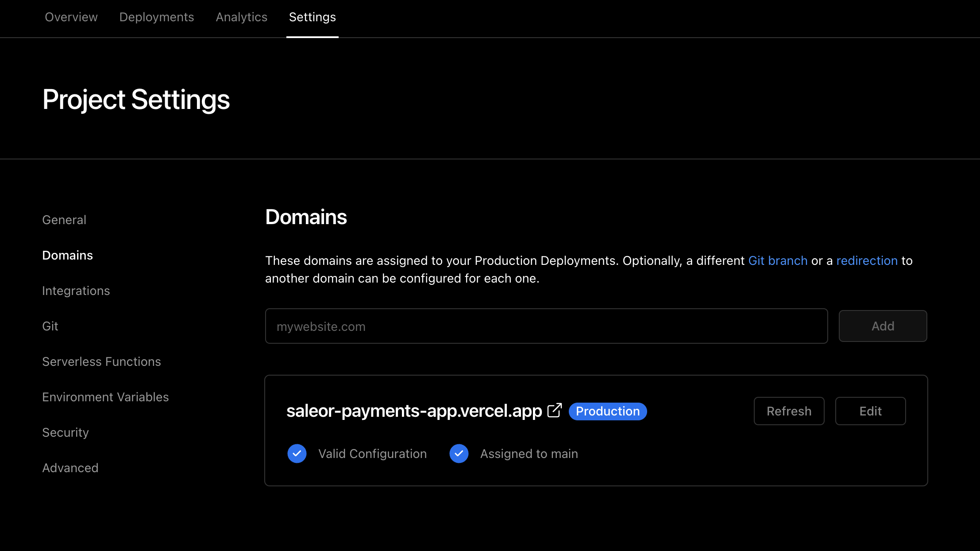Viewport: 980px width, 551px height.
Task: Click the Valid Configuration checkmark icon
Action: [297, 454]
